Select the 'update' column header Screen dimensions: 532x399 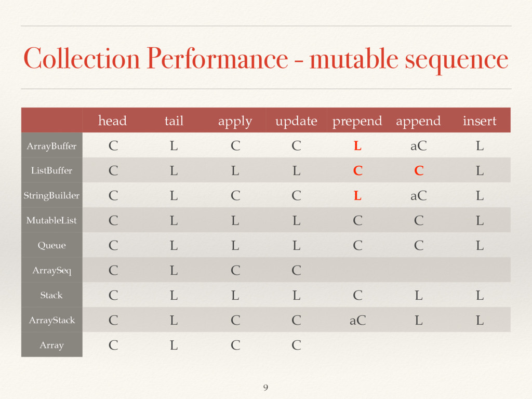coord(296,121)
